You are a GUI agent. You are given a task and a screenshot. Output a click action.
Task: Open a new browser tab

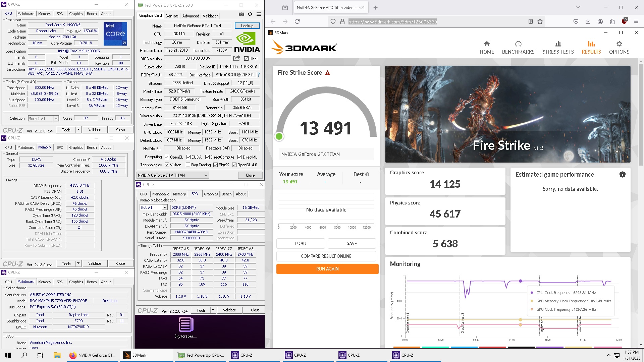click(375, 7)
